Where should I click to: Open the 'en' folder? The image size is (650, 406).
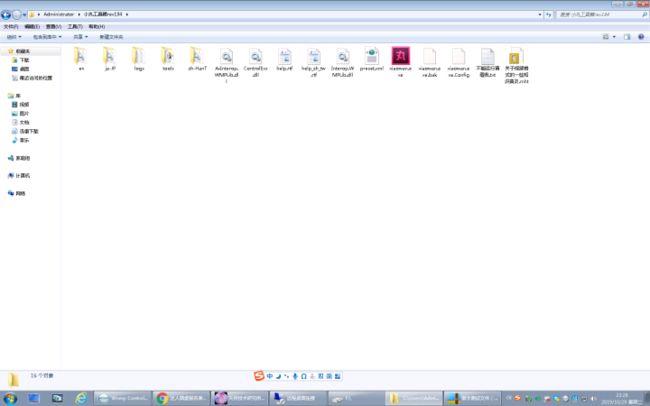click(81, 59)
